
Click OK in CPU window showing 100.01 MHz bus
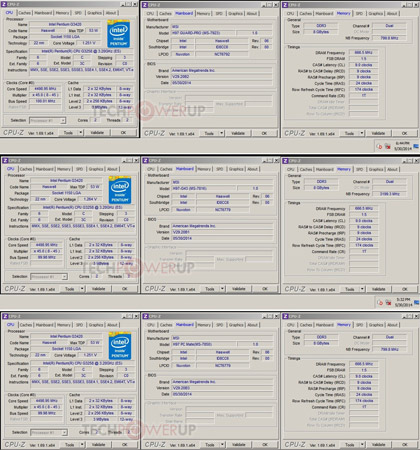coord(123,133)
